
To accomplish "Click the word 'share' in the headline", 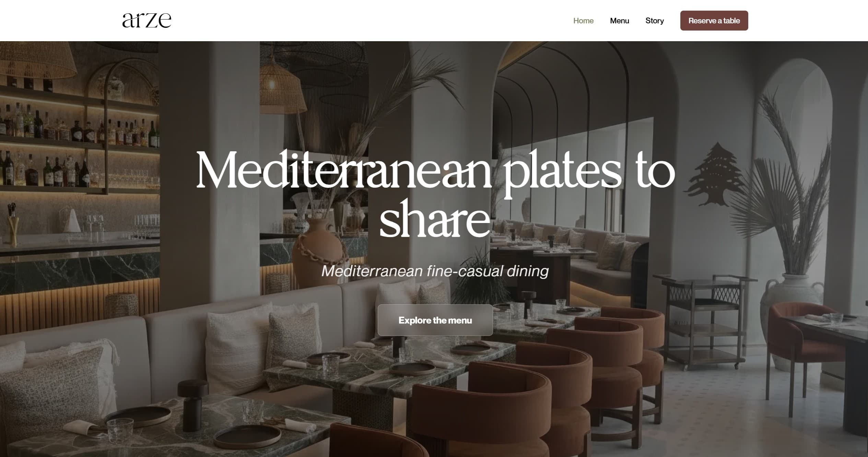I will coord(435,220).
